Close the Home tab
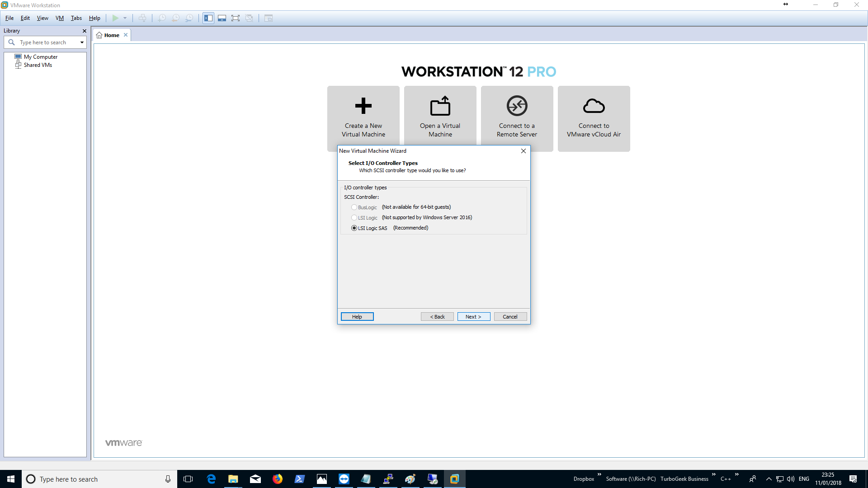Viewport: 868px width, 488px height. [126, 35]
